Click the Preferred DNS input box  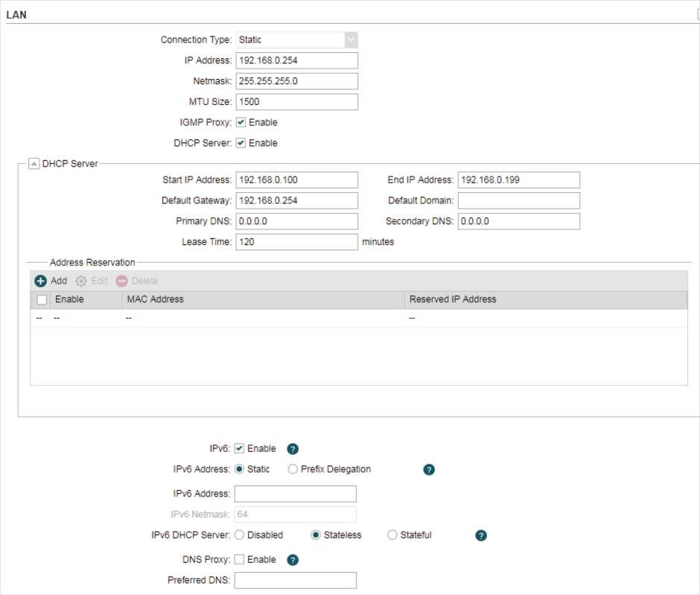[x=296, y=580]
